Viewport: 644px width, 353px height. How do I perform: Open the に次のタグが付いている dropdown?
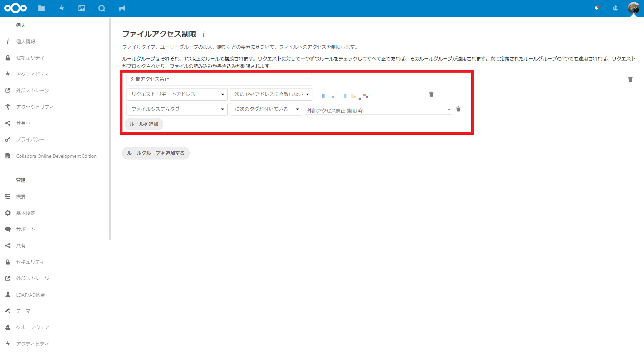[x=266, y=109]
